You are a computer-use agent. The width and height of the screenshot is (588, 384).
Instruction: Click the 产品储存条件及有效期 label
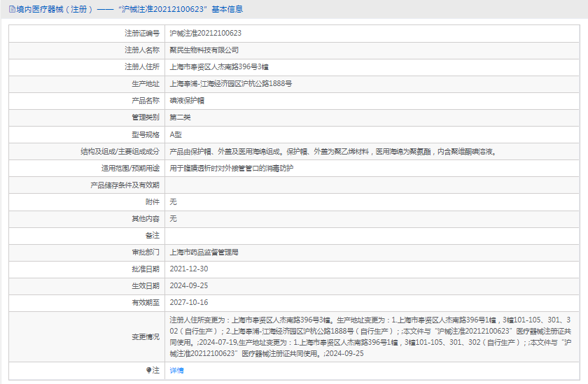125,185
